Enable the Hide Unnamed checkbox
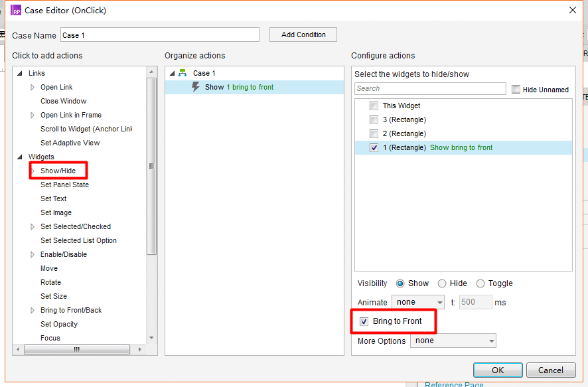The width and height of the screenshot is (588, 387). 516,89
